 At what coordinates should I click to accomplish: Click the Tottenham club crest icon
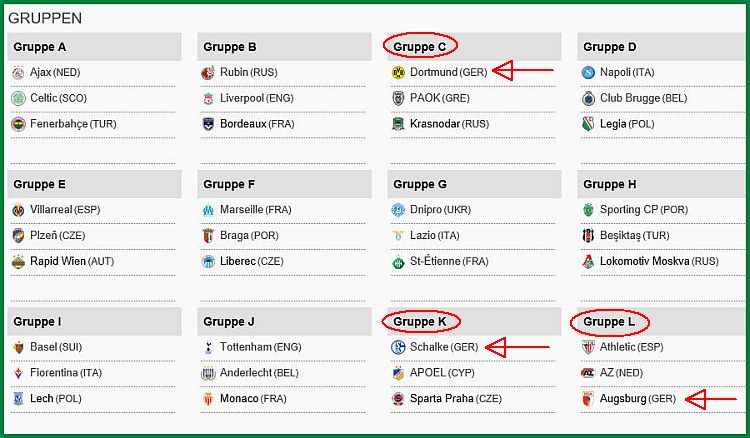click(208, 347)
